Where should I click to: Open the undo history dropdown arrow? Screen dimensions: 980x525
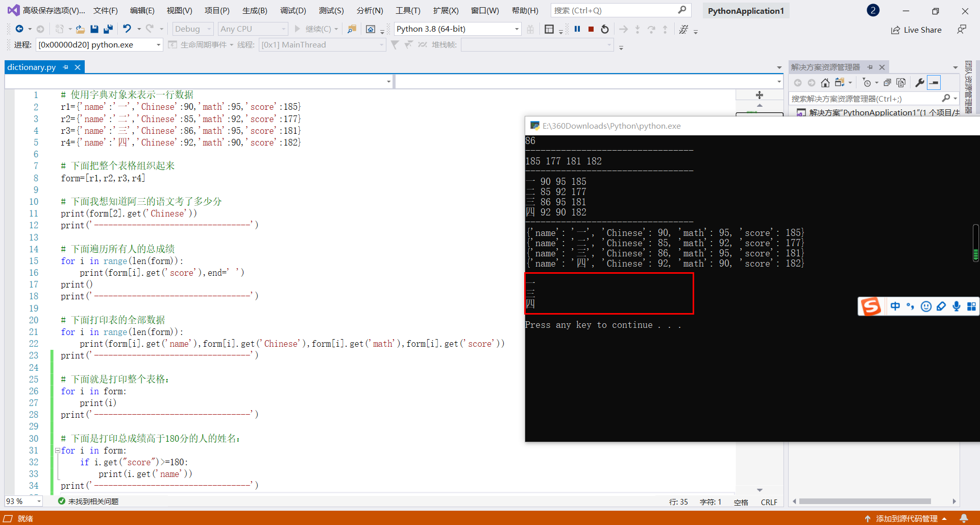(x=139, y=29)
